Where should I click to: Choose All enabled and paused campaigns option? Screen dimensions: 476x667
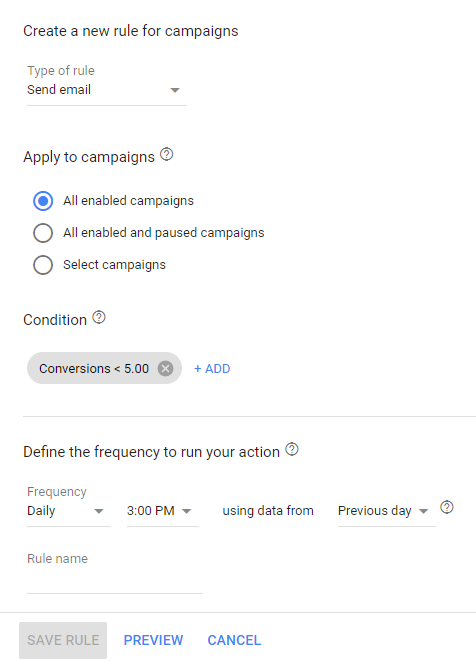43,233
